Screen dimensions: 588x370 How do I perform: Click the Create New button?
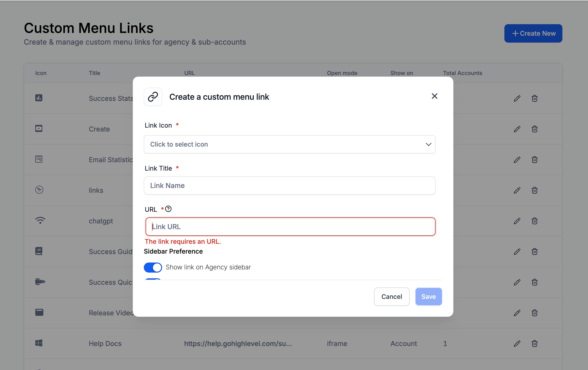coord(533,33)
